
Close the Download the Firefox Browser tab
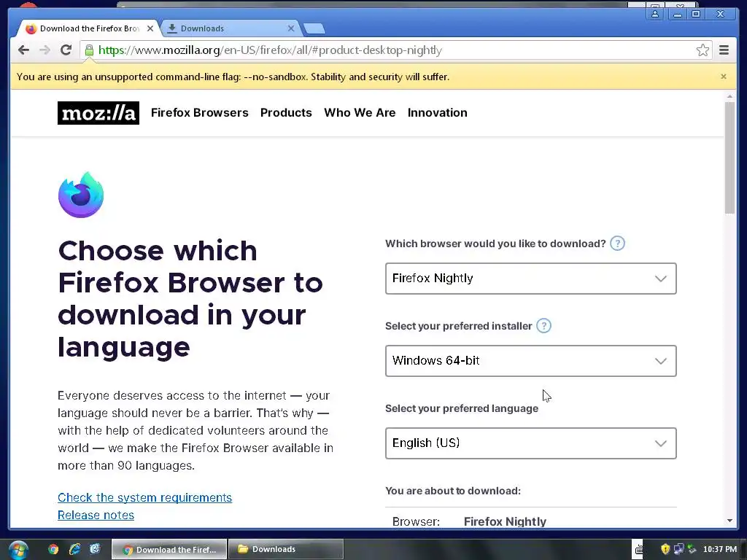click(150, 28)
